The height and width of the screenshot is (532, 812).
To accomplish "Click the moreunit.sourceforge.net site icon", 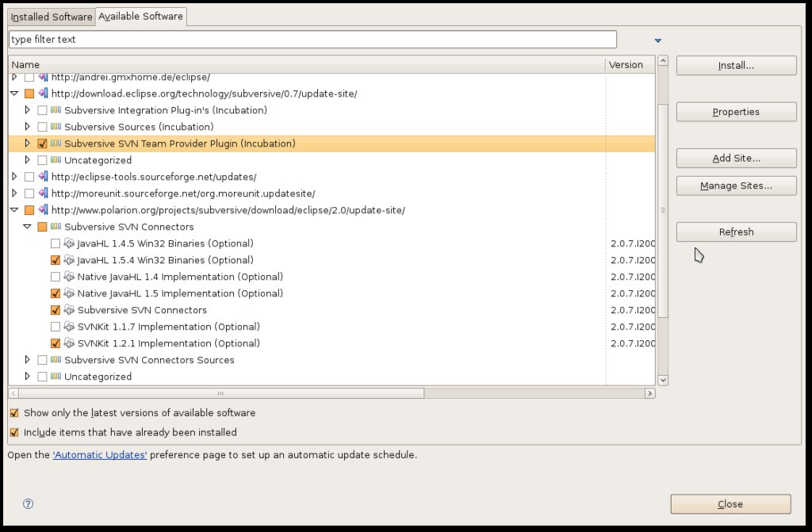I will point(43,193).
